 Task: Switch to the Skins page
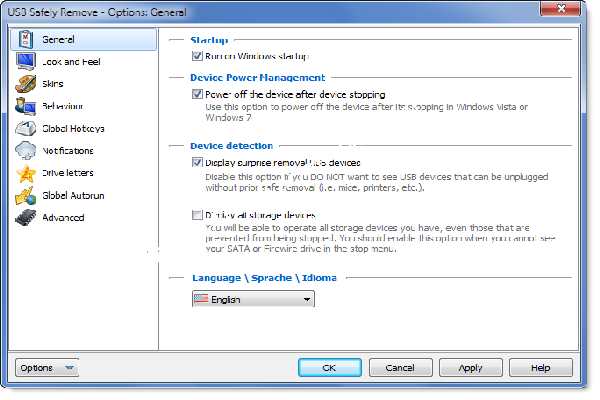(x=53, y=84)
